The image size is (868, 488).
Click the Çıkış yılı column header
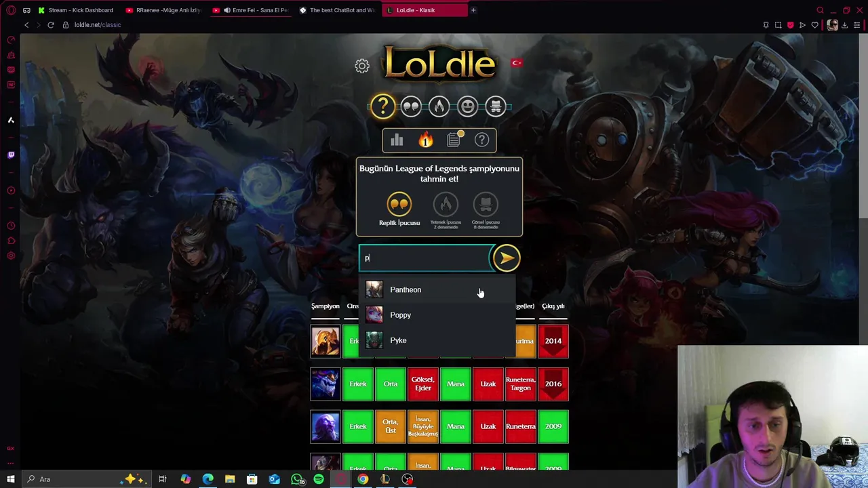(553, 306)
